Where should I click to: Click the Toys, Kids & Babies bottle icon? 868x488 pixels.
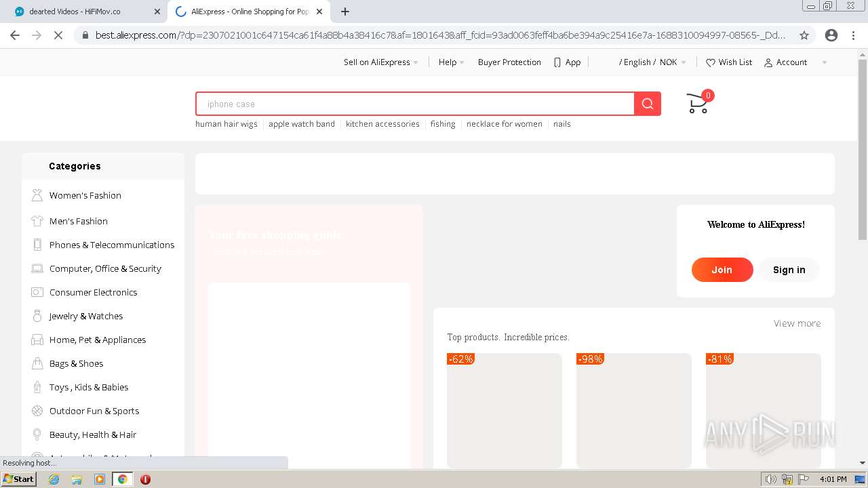click(x=37, y=387)
